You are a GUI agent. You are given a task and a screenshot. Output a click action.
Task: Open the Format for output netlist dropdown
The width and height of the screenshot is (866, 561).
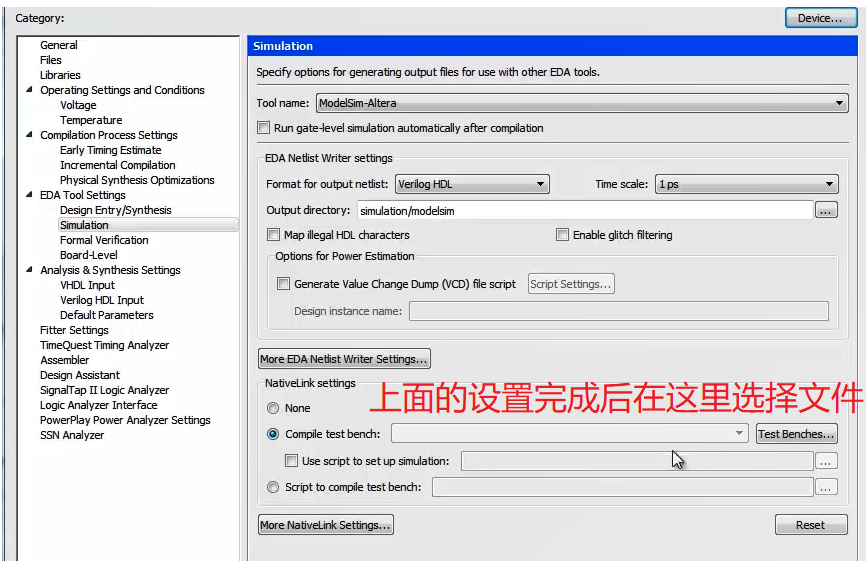472,184
